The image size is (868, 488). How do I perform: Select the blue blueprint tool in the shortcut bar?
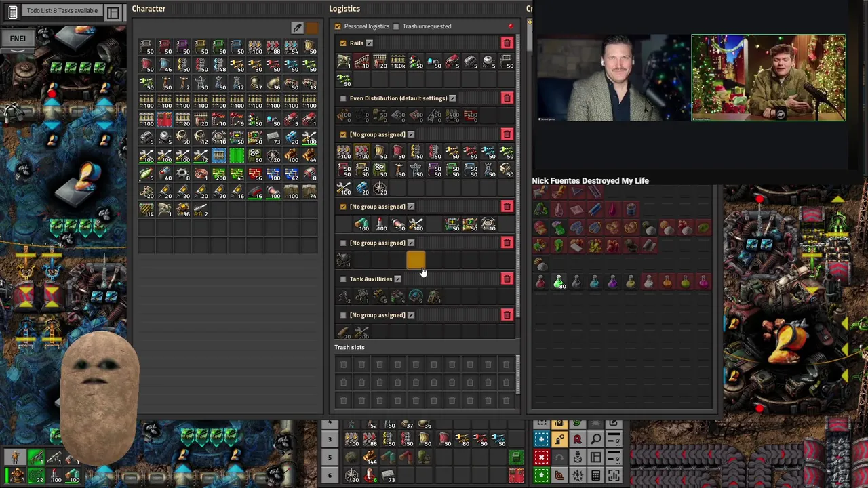[x=541, y=440]
